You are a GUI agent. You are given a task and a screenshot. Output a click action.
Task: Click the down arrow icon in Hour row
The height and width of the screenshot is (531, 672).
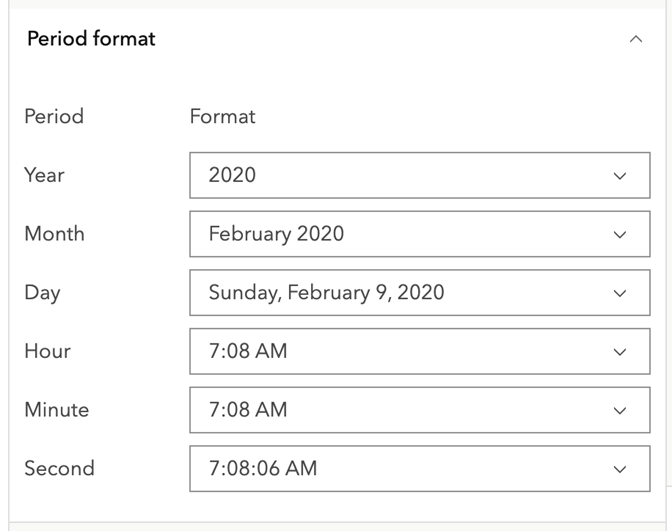(620, 352)
